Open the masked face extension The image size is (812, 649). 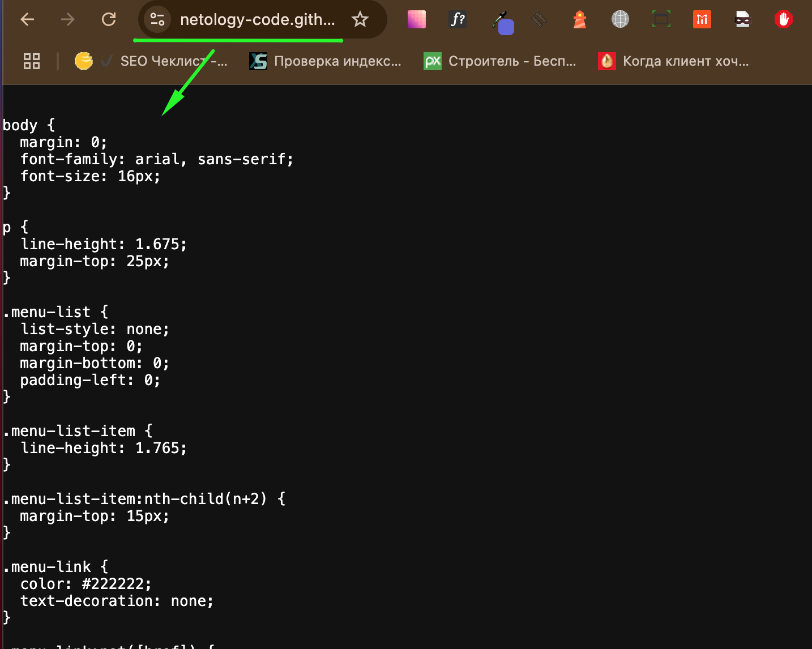pos(742,20)
